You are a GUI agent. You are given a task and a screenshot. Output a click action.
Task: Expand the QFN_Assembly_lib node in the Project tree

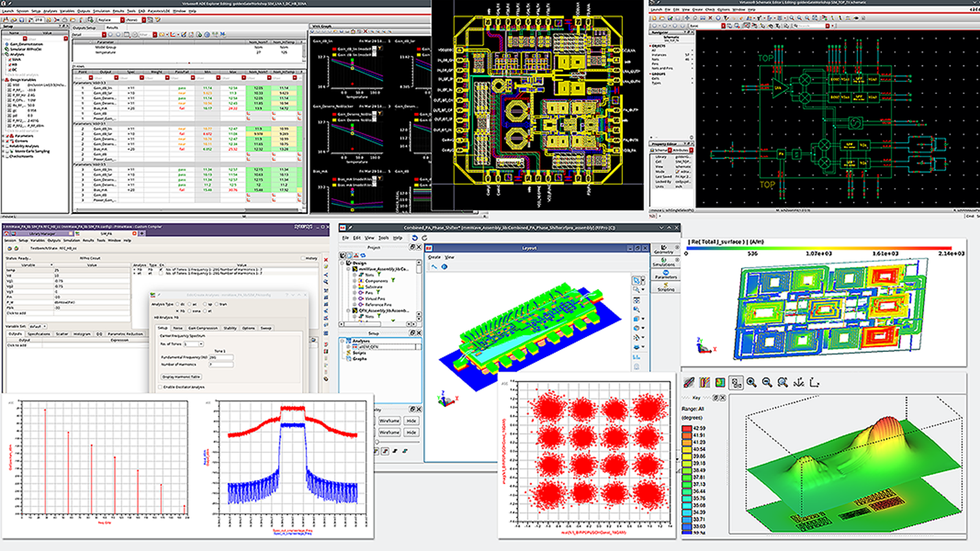click(347, 312)
